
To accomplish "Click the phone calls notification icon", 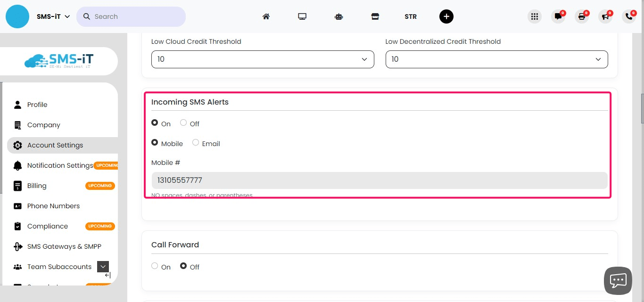I will [x=629, y=16].
